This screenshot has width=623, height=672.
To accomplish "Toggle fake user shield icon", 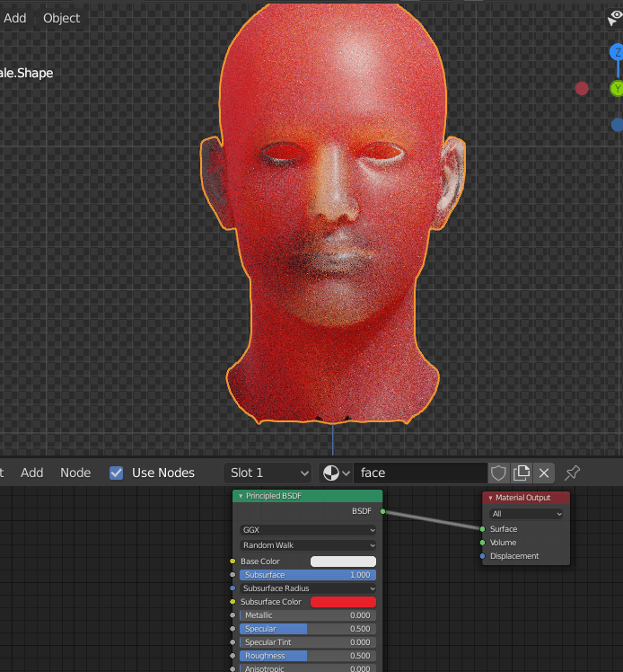I will tap(498, 473).
